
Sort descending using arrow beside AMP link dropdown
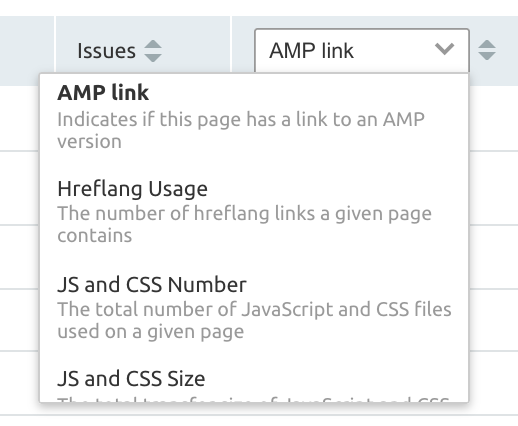click(487, 55)
